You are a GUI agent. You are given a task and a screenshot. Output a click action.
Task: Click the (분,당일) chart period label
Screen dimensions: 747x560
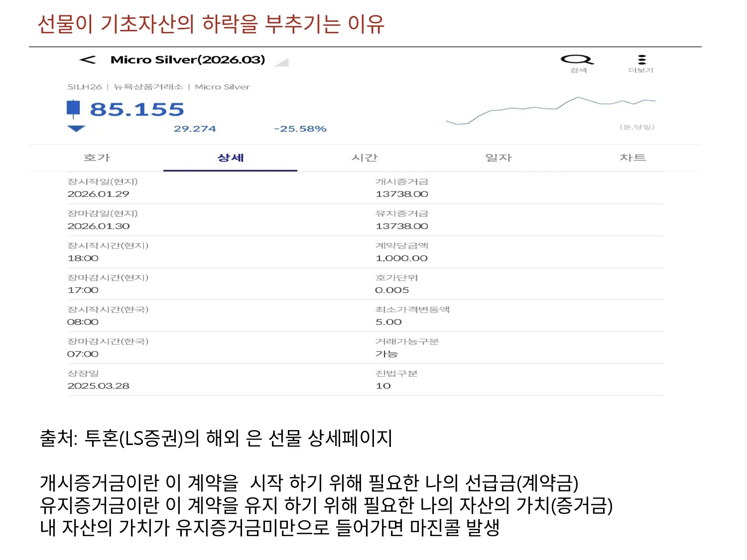(x=637, y=127)
